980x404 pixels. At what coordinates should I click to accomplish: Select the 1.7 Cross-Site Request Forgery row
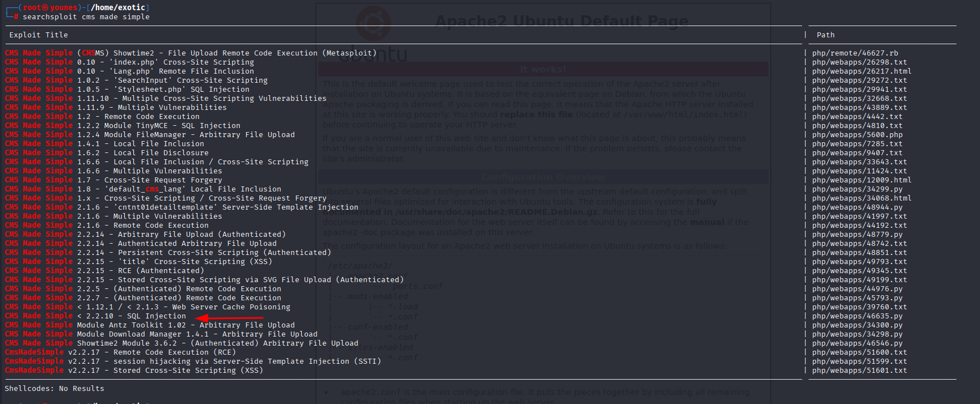[x=113, y=180]
